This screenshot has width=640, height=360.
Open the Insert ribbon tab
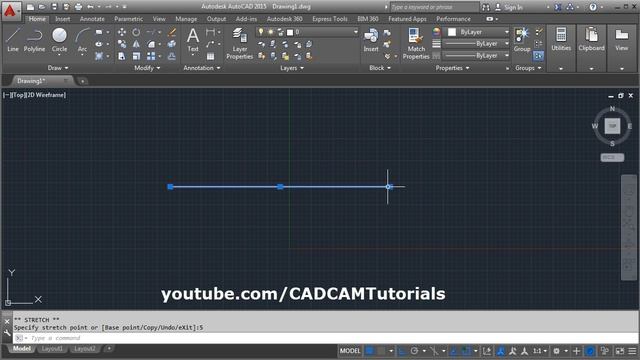pyautogui.click(x=62, y=19)
